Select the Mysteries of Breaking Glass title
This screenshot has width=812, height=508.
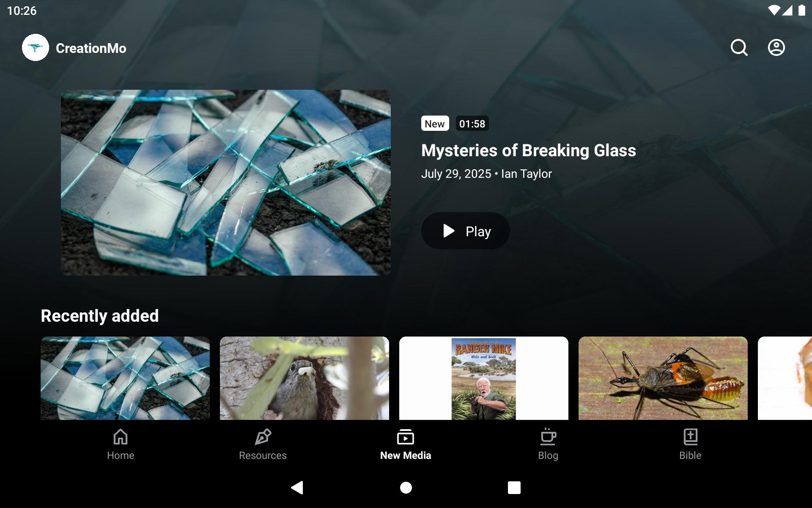coord(529,150)
